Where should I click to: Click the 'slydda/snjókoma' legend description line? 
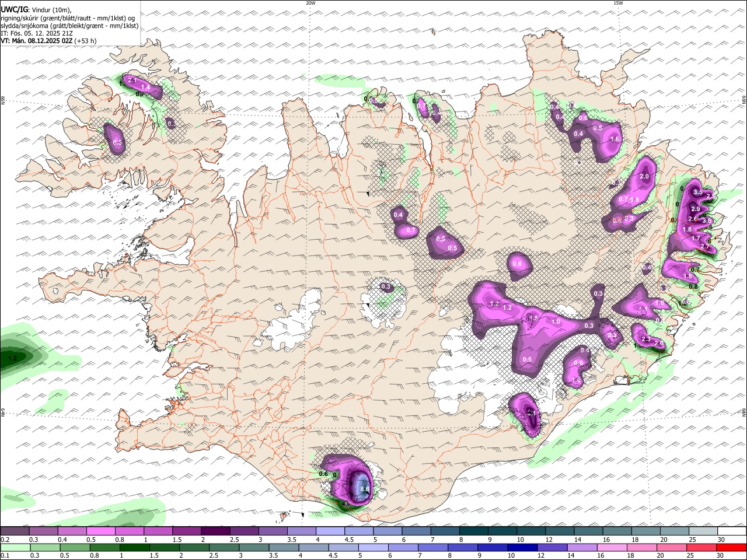coord(70,26)
